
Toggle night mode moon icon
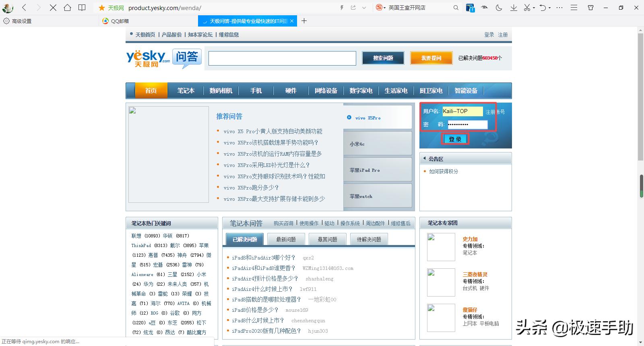point(499,8)
